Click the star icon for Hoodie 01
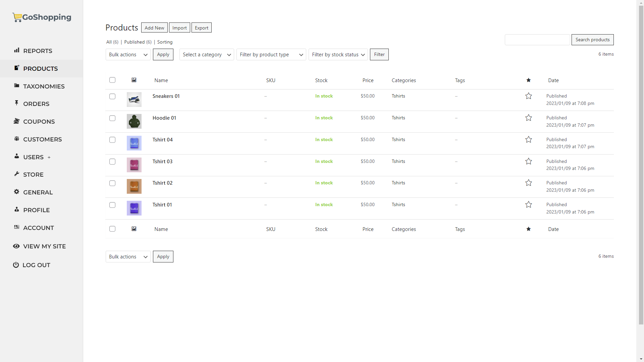The image size is (644, 362). (x=529, y=118)
